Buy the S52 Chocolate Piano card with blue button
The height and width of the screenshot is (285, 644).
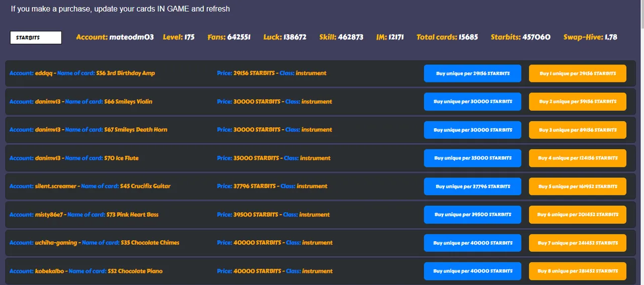pos(472,271)
